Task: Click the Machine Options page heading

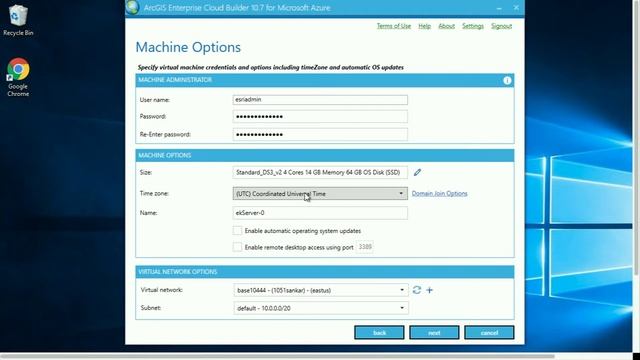Action: (188, 47)
